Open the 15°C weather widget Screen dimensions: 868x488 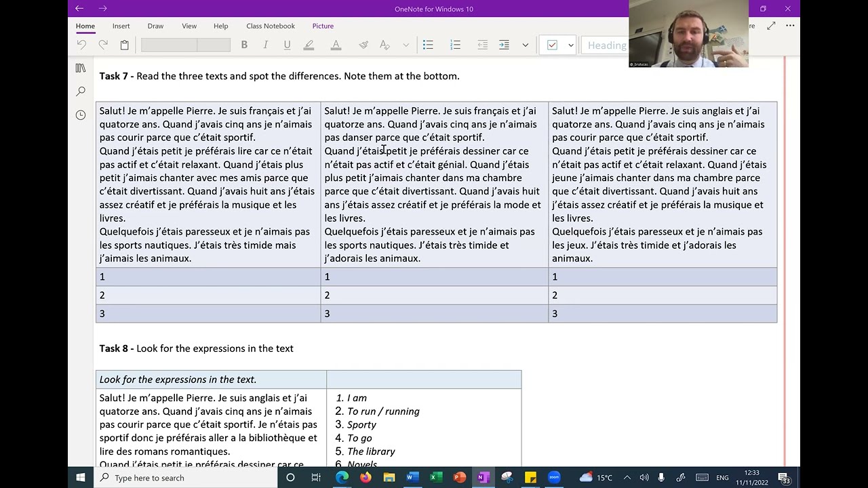point(596,478)
